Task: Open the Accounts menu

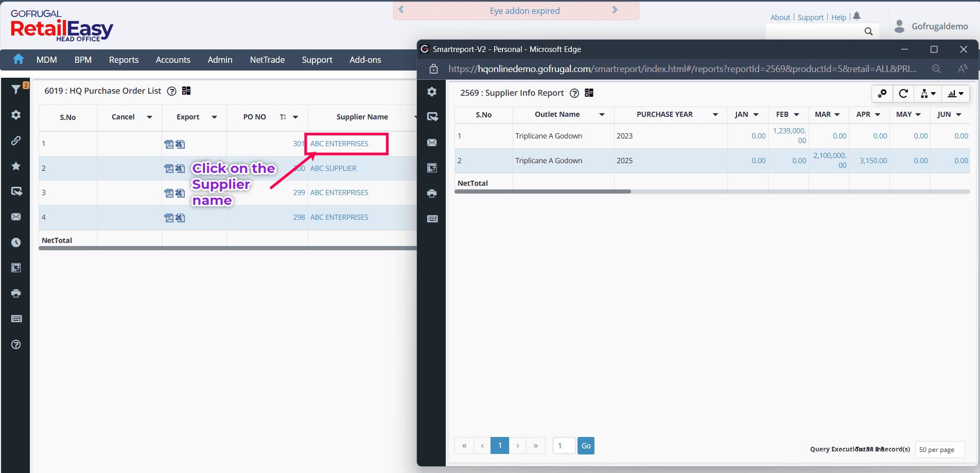Action: coord(173,60)
